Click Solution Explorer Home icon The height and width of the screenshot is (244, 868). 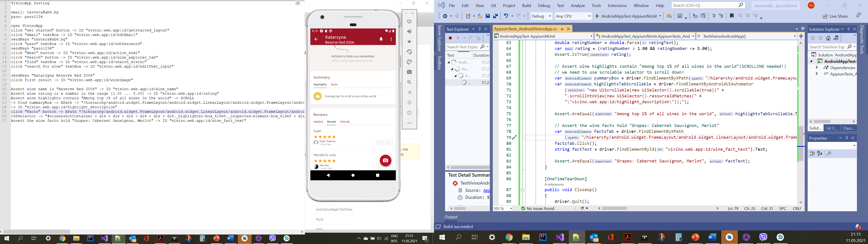(x=828, y=38)
